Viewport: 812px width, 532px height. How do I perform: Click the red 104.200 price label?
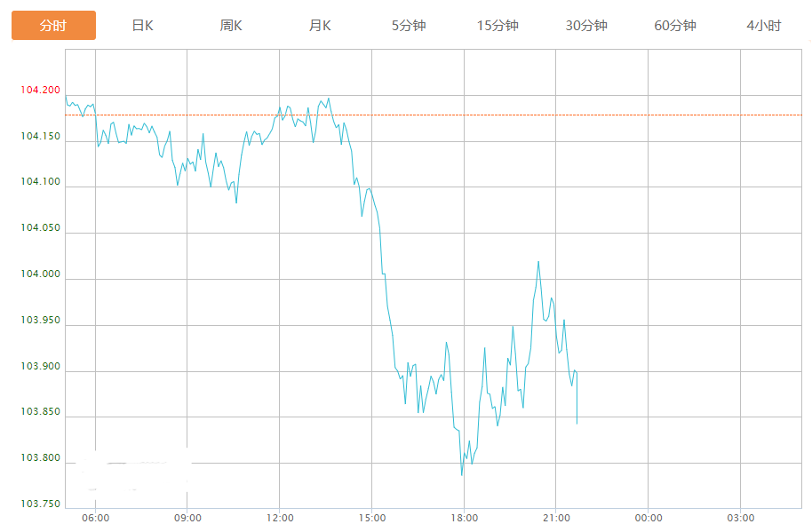[x=41, y=91]
